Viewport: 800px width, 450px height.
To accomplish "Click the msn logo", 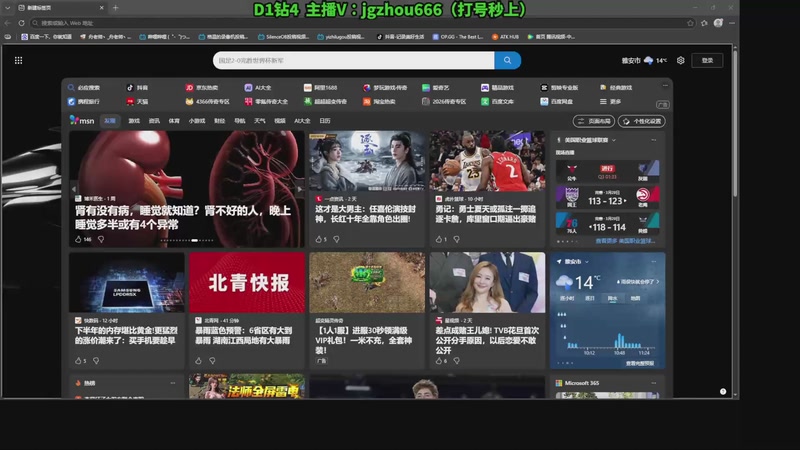I will 82,120.
